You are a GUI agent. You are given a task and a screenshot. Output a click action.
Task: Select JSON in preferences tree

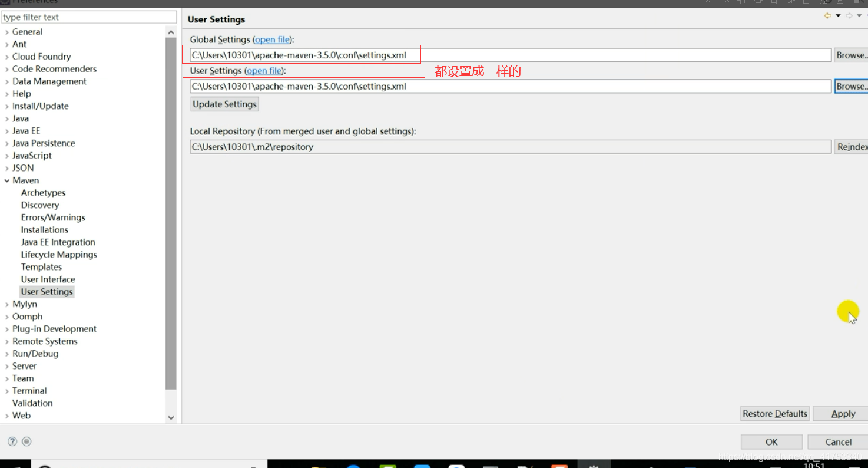pos(23,168)
